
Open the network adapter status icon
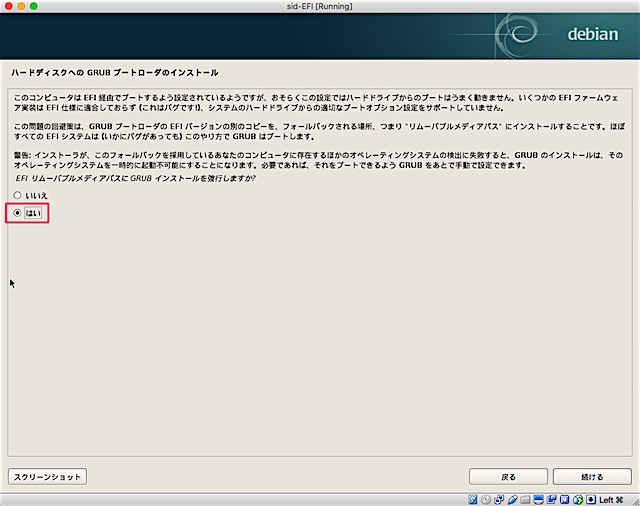tap(499, 499)
